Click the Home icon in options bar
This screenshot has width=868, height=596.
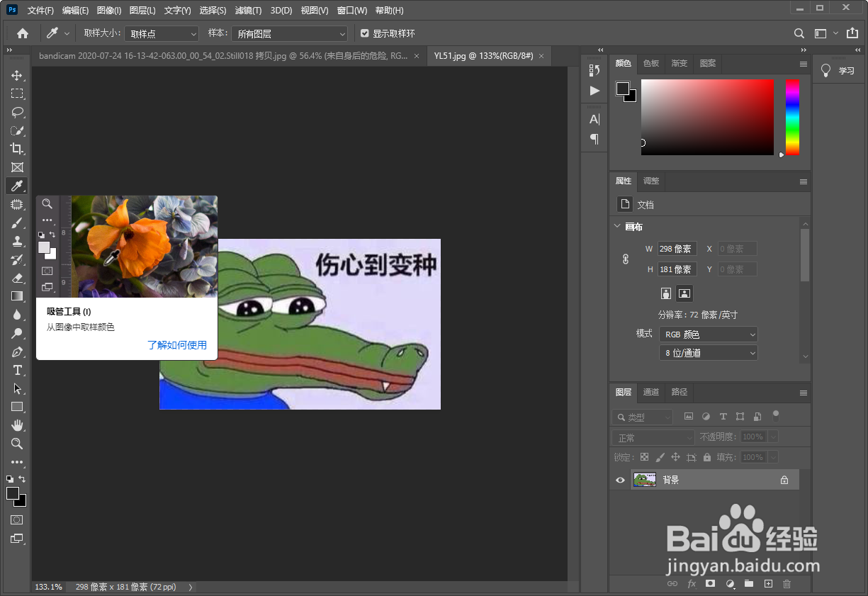pos(23,33)
